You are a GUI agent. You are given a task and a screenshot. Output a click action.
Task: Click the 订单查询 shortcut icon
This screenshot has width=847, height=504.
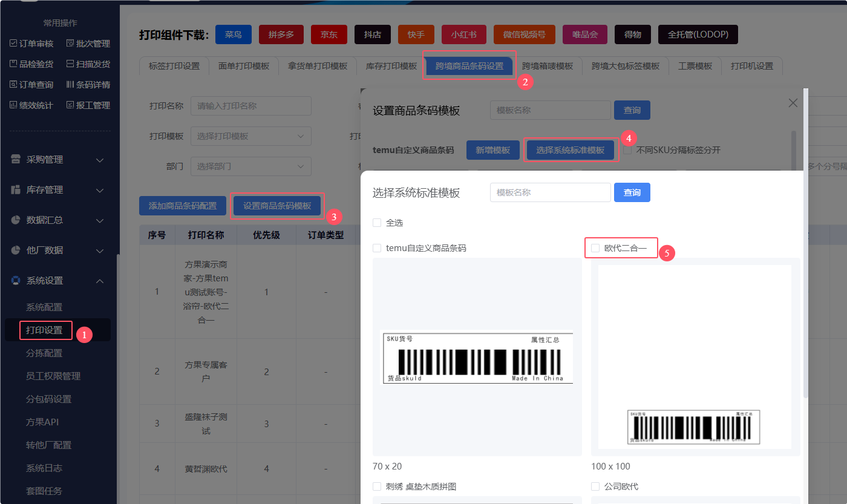coord(13,84)
